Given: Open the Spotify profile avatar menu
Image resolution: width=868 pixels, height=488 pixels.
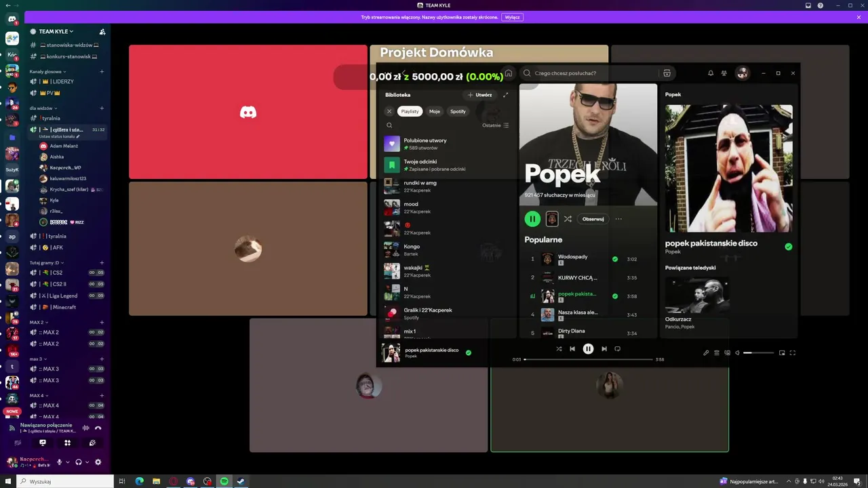Looking at the screenshot, I should pyautogui.click(x=743, y=73).
